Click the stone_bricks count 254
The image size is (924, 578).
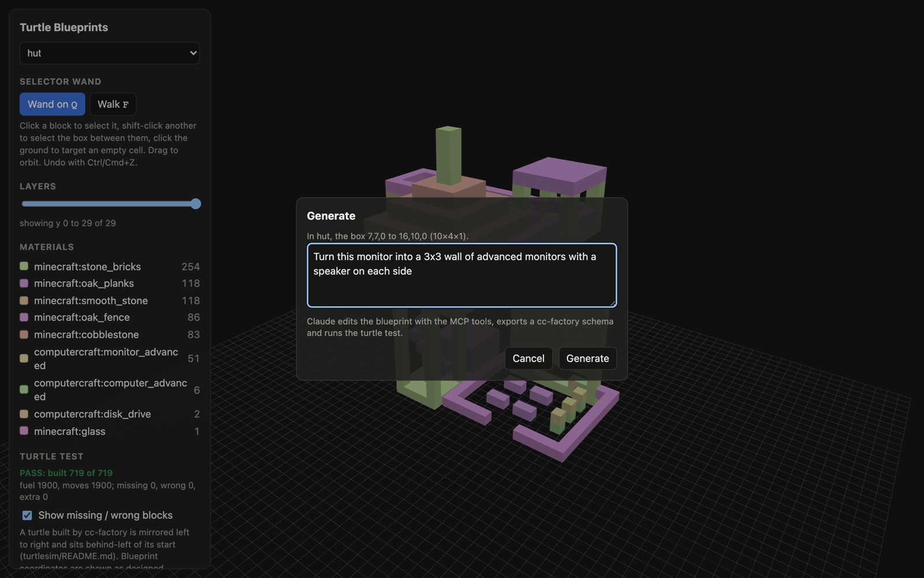[191, 266]
